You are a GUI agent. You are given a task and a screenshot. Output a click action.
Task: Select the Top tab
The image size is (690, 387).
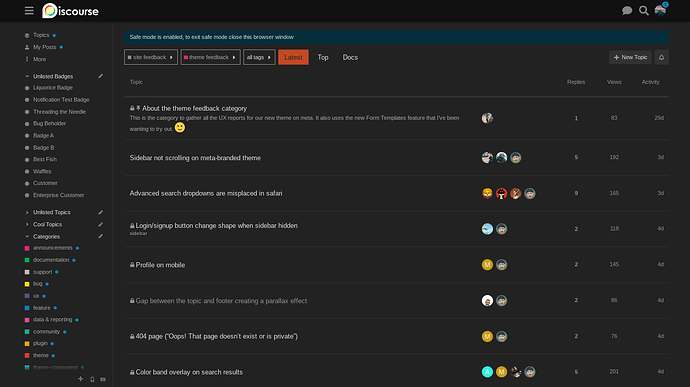323,57
